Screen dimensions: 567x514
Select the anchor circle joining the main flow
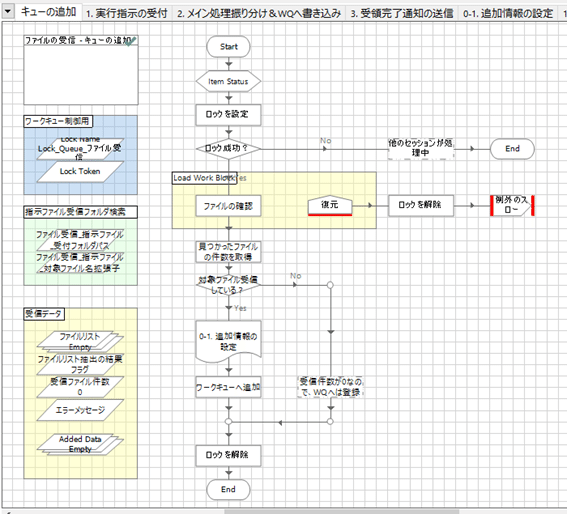click(x=228, y=421)
